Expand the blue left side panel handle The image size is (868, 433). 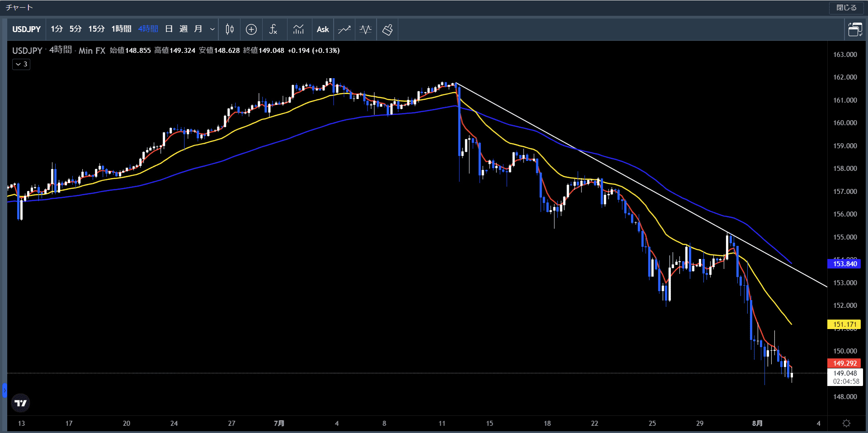pyautogui.click(x=5, y=390)
